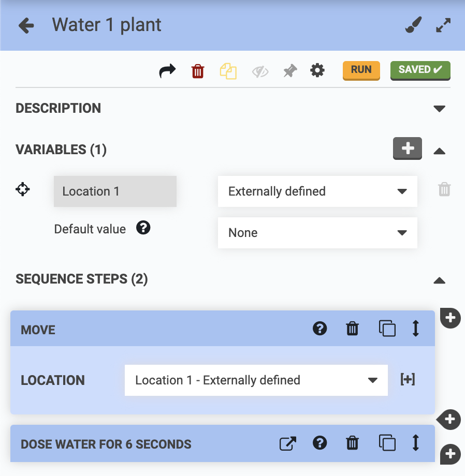Collapse the VARIABLES section
Image resolution: width=465 pixels, height=476 pixels.
point(439,151)
